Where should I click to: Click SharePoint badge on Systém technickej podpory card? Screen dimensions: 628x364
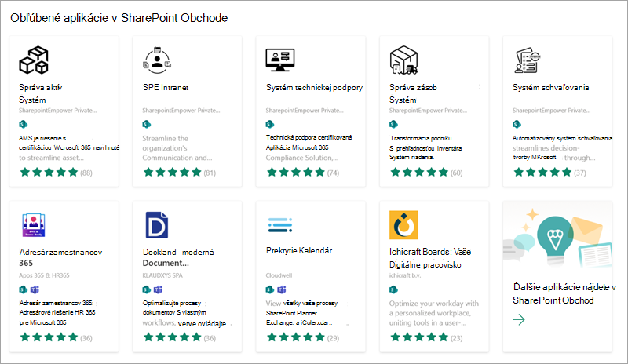[270, 124]
